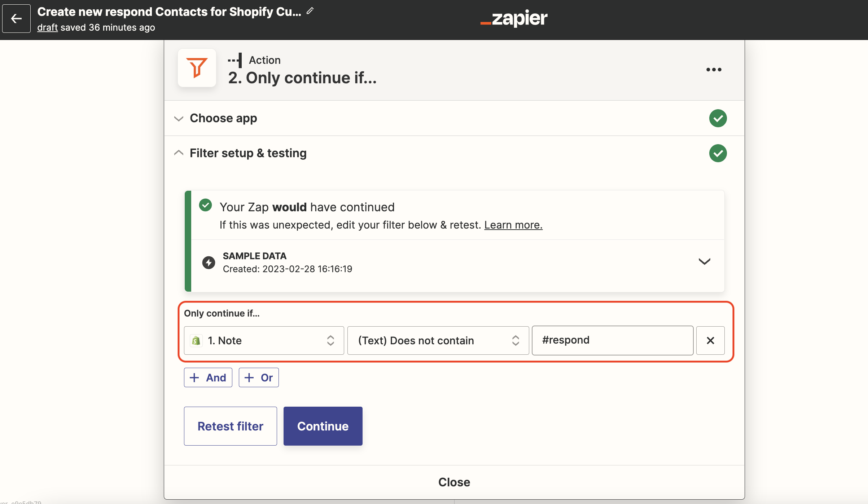This screenshot has width=868, height=504.
Task: Remove the filter rule with X button
Action: [x=710, y=341]
